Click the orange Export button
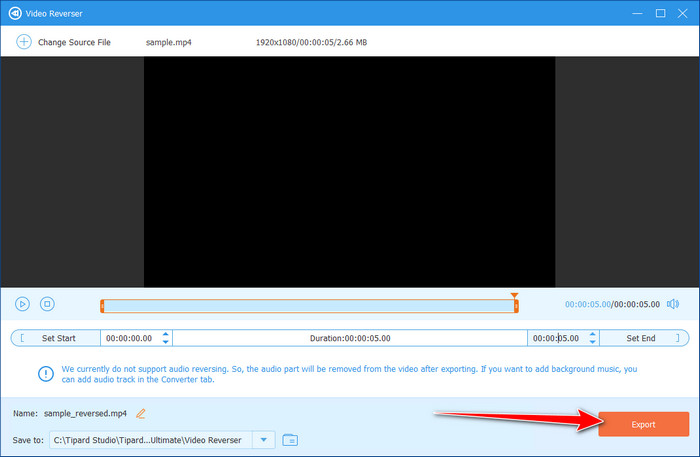 [643, 424]
